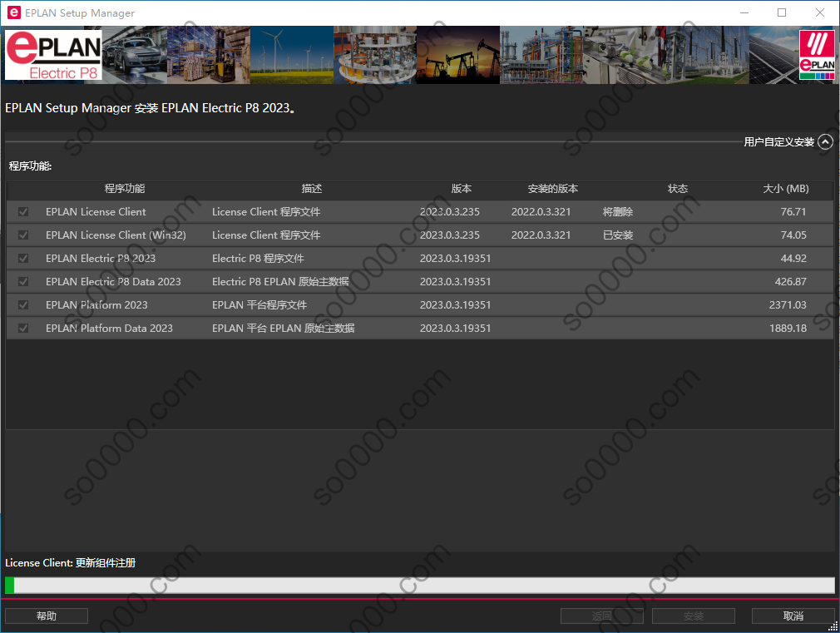
Task: Click the 取消 cancel button
Action: point(793,616)
